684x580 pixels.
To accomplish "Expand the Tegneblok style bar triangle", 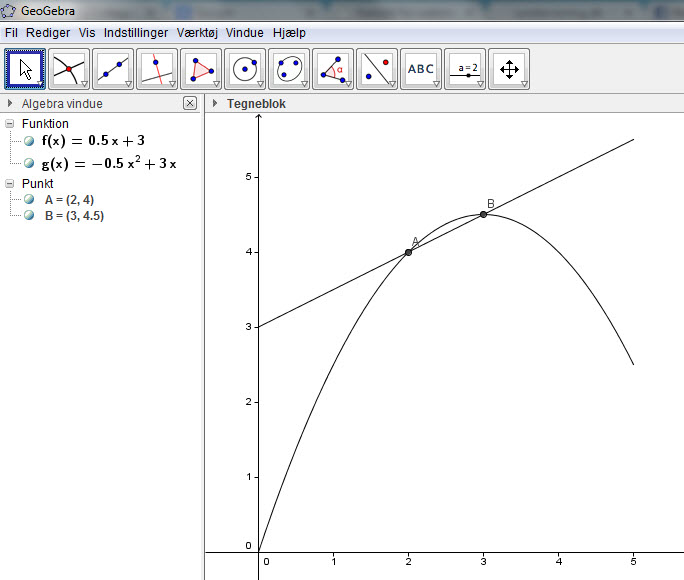I will pos(215,103).
